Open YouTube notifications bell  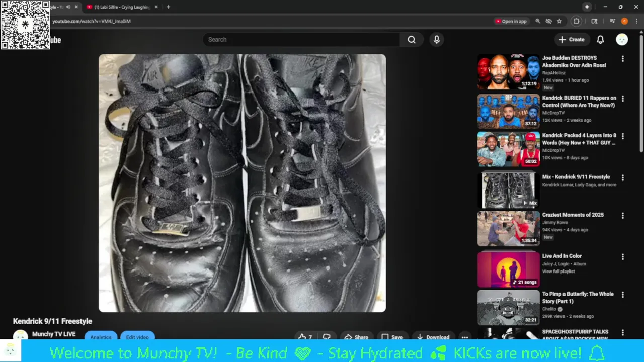pyautogui.click(x=600, y=40)
